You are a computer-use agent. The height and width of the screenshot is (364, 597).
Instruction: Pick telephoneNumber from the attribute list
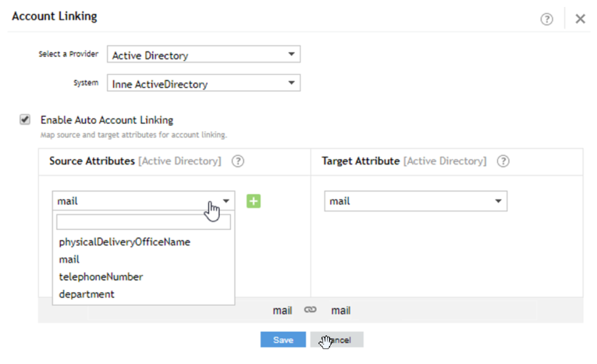point(101,277)
